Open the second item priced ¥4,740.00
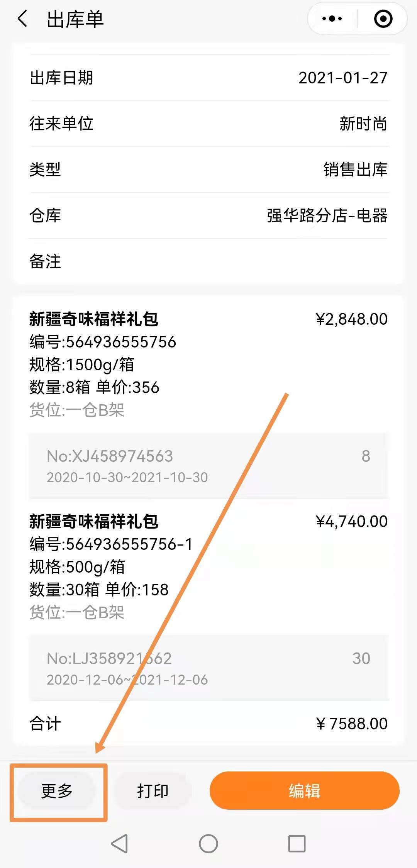 coord(208,566)
